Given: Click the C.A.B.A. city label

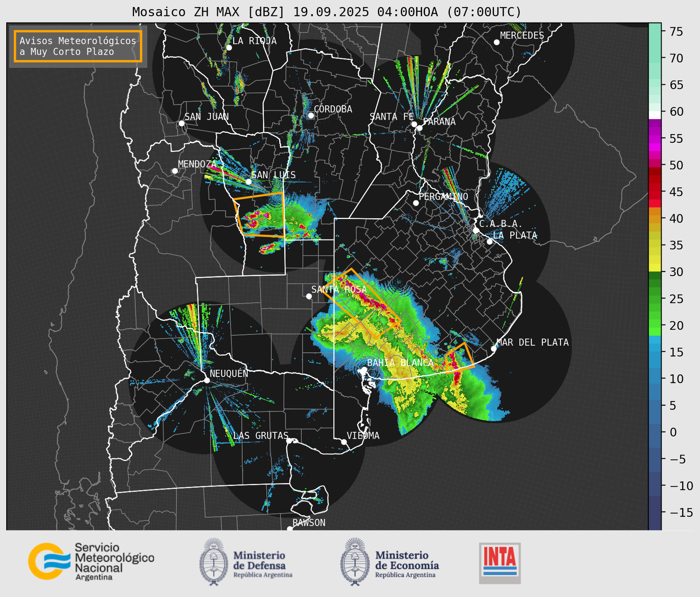Looking at the screenshot, I should [x=500, y=224].
